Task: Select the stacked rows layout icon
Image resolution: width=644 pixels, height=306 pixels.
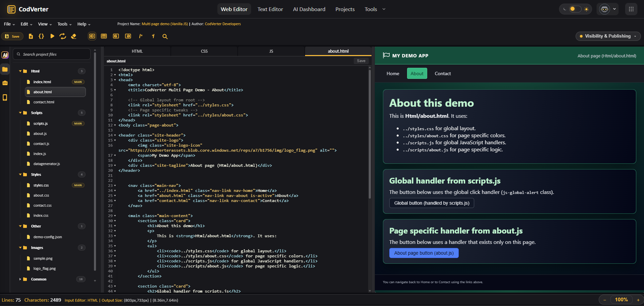Action: click(104, 36)
